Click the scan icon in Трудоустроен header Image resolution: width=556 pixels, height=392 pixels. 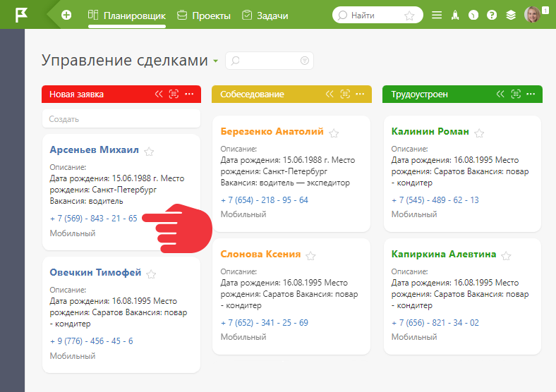(516, 94)
